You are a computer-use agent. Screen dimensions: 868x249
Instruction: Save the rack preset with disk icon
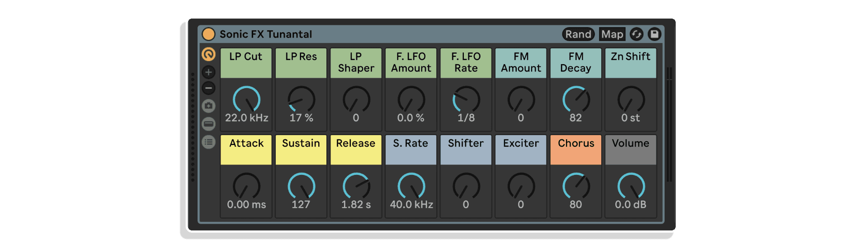pyautogui.click(x=654, y=34)
